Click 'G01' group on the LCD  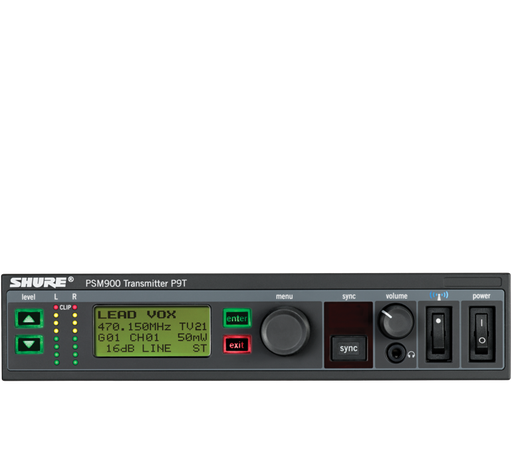pos(109,337)
